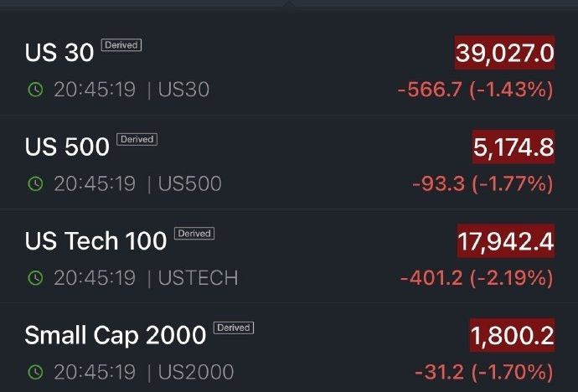Click the -566.7 (-1.43%) change value
Viewport: 578px width, 392px height.
[x=476, y=90]
